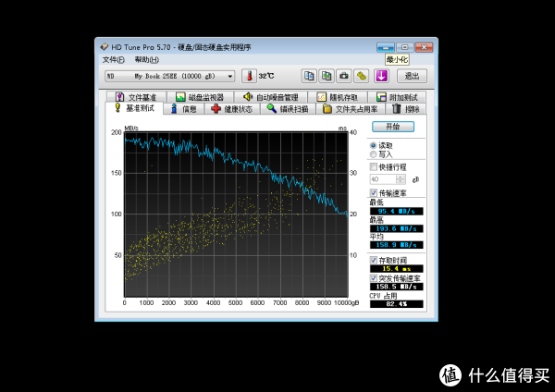Click the burst rate value 158.5 MB/s

point(397,287)
